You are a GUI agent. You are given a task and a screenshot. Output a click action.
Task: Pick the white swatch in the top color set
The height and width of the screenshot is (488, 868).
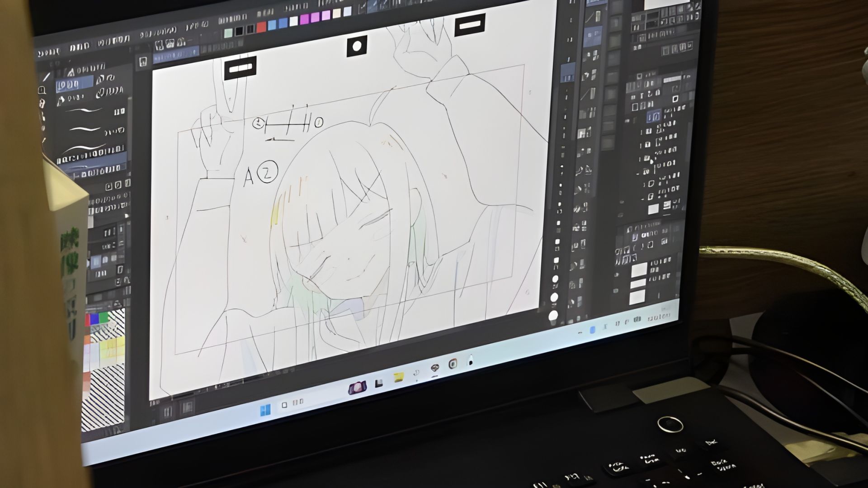pyautogui.click(x=294, y=21)
